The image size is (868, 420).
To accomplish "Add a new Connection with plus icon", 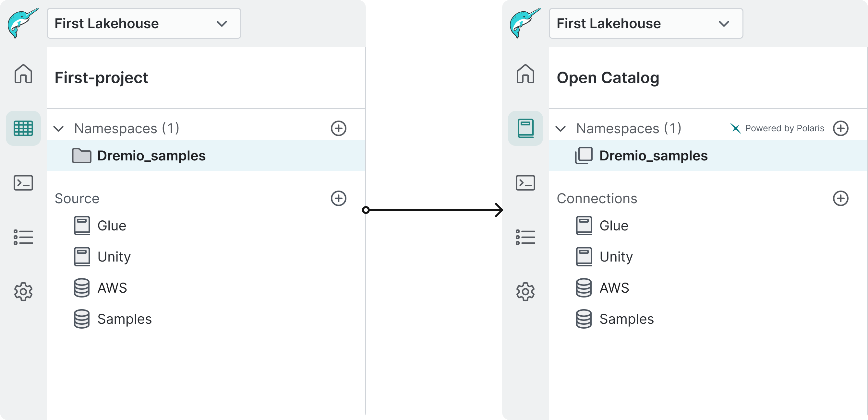I will (840, 198).
